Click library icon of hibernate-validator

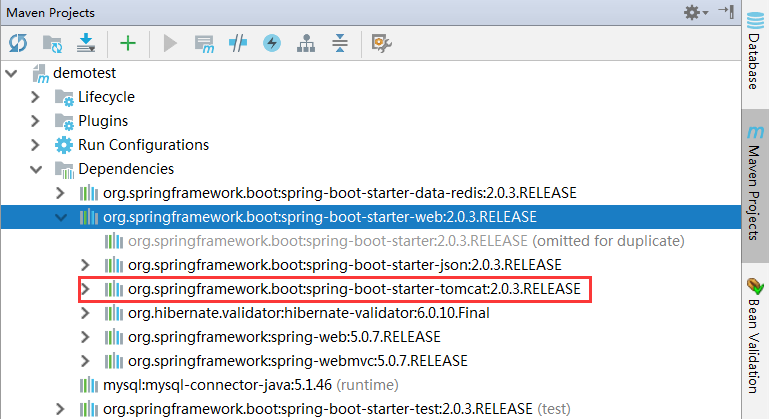[x=114, y=313]
